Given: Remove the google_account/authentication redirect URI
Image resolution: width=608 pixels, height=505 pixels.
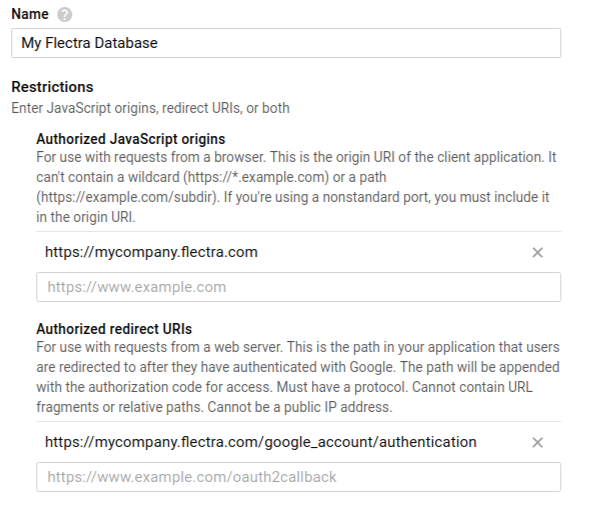Looking at the screenshot, I should (537, 442).
